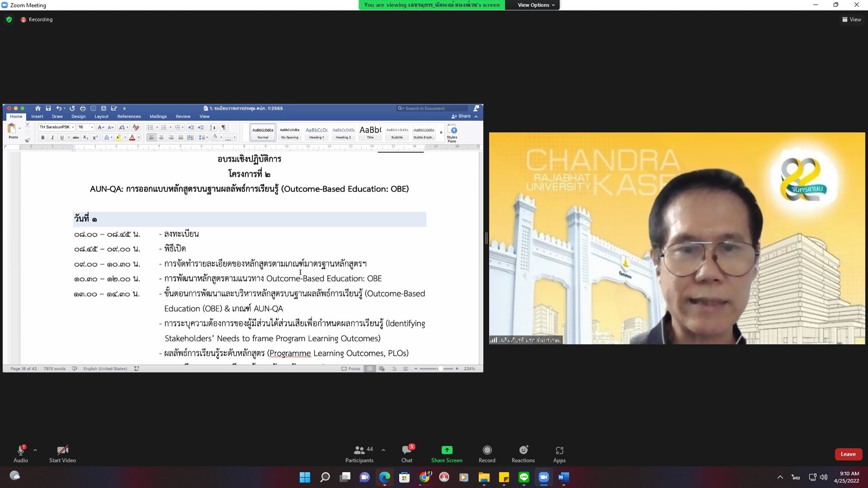Click the encryption shield icon
The height and width of the screenshot is (488, 868).
9,19
